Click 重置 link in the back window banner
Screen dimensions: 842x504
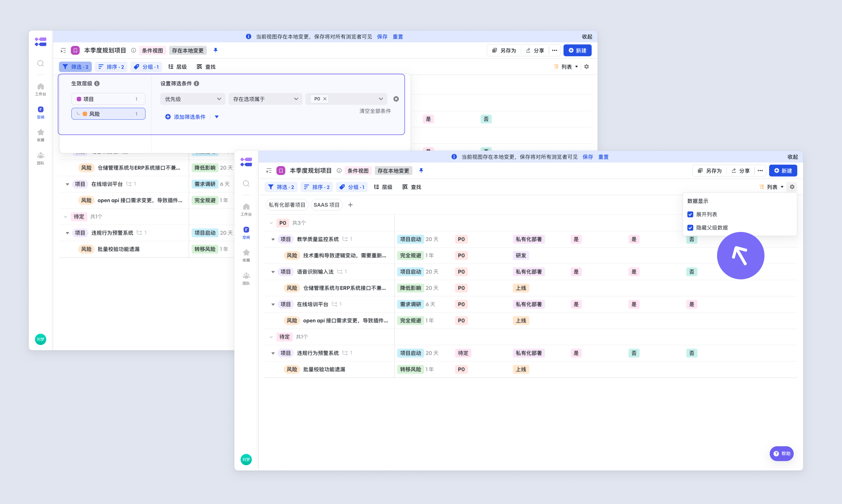[398, 37]
